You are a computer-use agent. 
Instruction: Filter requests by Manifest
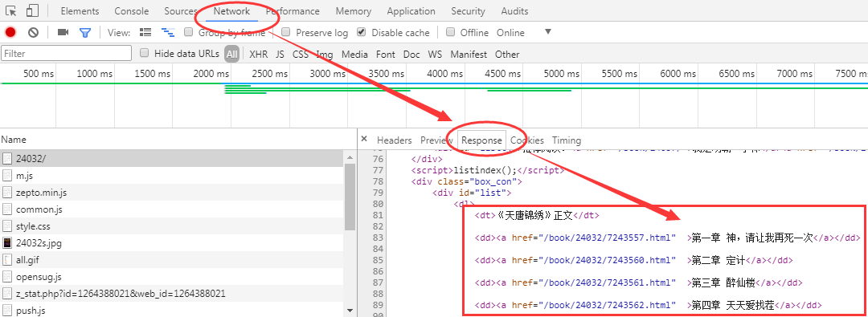pos(469,55)
